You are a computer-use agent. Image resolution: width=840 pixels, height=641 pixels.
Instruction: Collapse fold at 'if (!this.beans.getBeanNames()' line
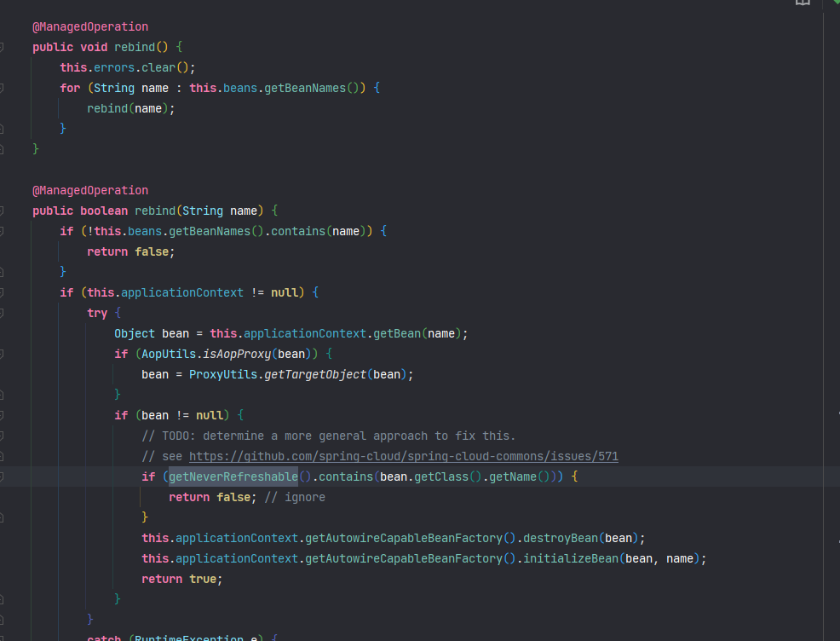click(x=2, y=231)
